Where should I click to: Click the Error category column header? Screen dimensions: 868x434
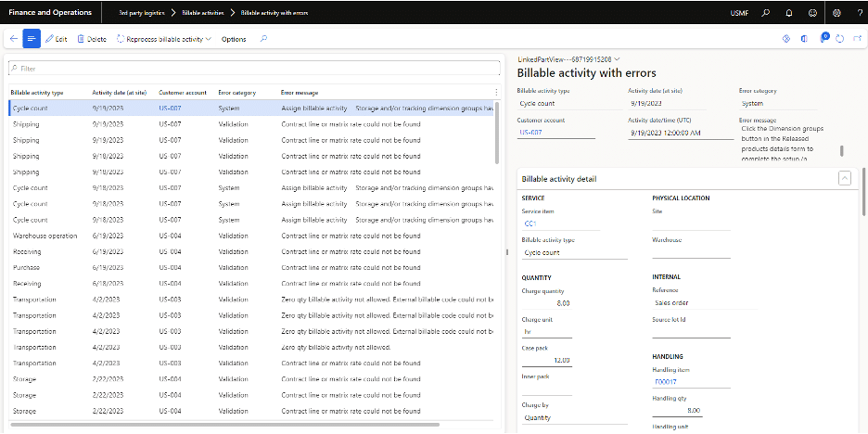[x=236, y=93]
